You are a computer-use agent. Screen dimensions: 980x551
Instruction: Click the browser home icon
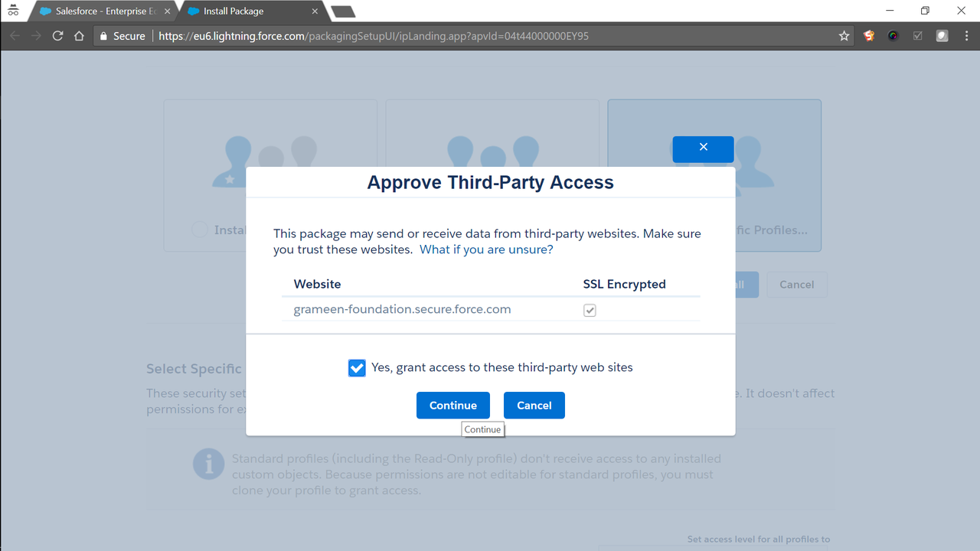[79, 36]
